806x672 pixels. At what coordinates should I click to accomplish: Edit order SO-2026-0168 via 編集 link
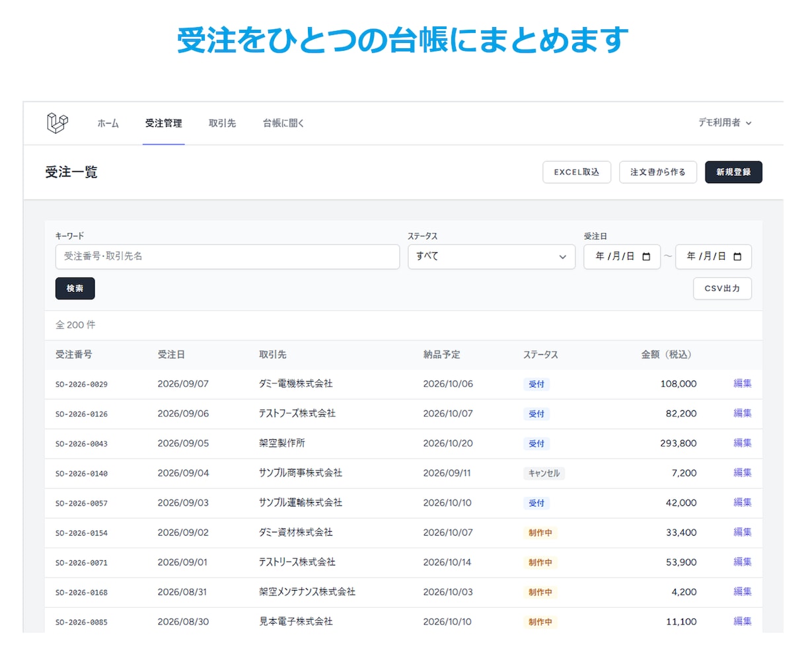pyautogui.click(x=743, y=591)
